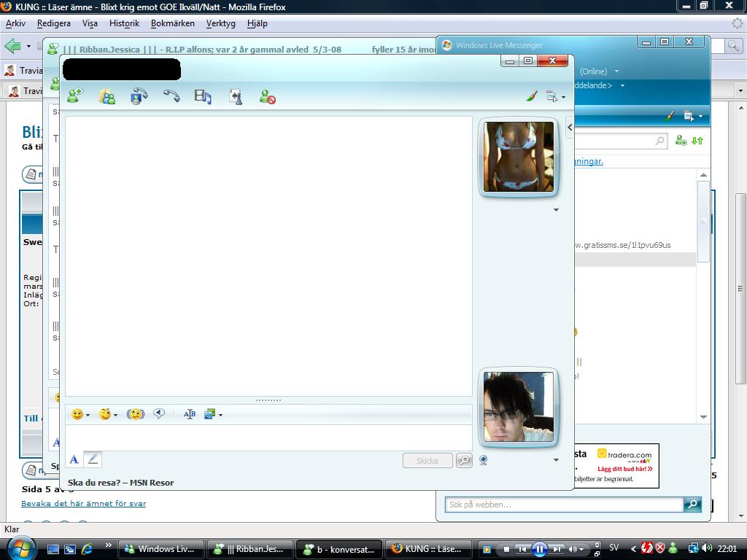Click the contact search magnifier in Messenger
Image resolution: width=747 pixels, height=560 pixels.
pyautogui.click(x=659, y=141)
